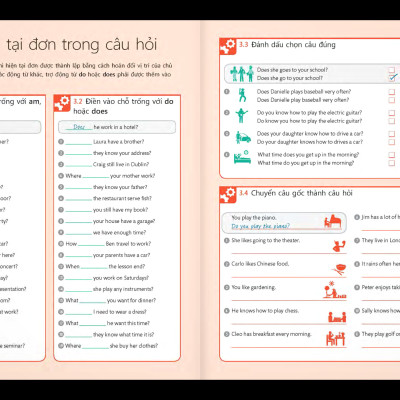The height and width of the screenshot is (400, 400).
Task: Click the gear icon beside exercise 3.2
Action: pyautogui.click(x=62, y=104)
